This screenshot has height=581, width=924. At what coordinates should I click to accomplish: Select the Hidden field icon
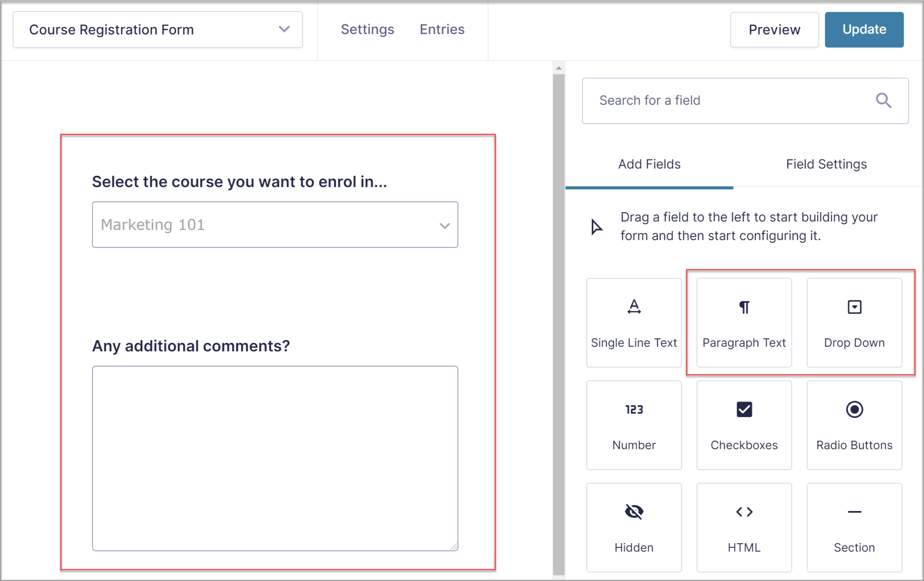633,526
